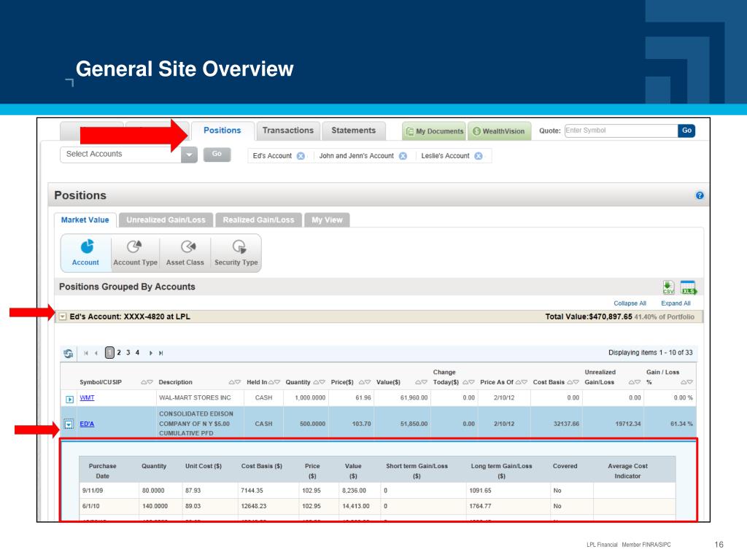Focus the Quote symbol input field

(x=622, y=131)
